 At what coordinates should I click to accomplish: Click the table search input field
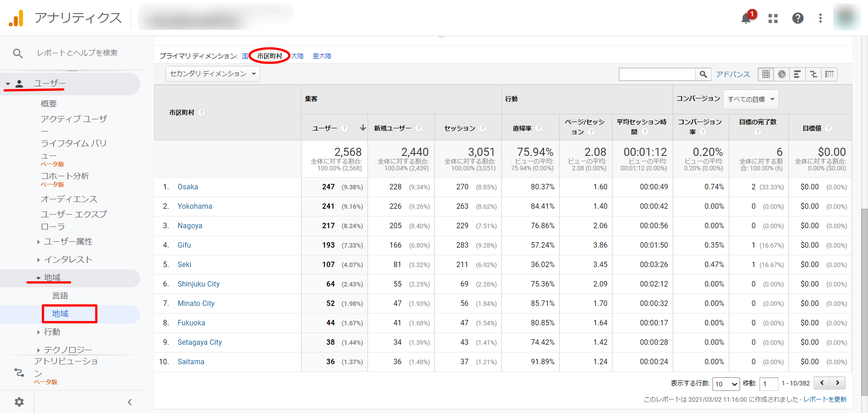(x=657, y=74)
